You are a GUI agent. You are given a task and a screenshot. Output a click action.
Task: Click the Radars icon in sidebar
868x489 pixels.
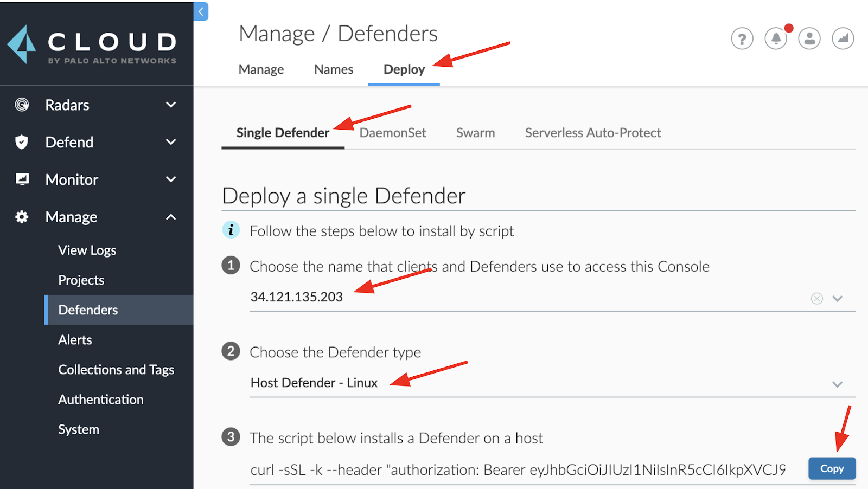point(22,105)
